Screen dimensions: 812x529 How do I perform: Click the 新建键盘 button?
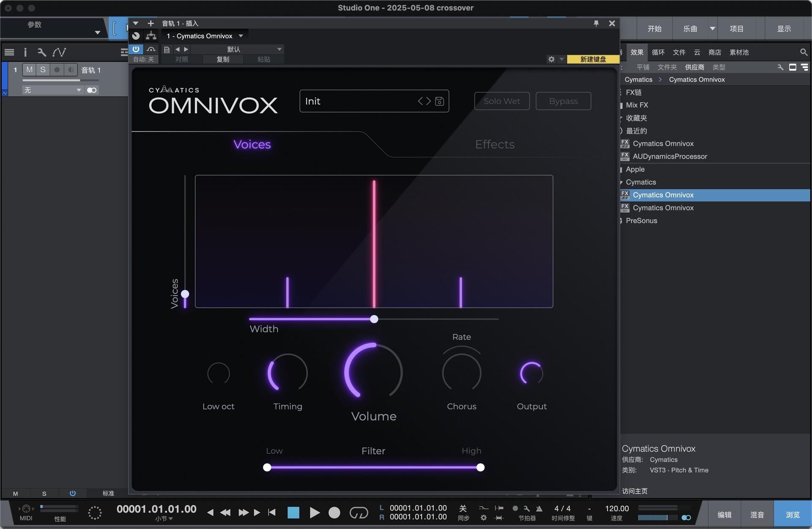593,59
